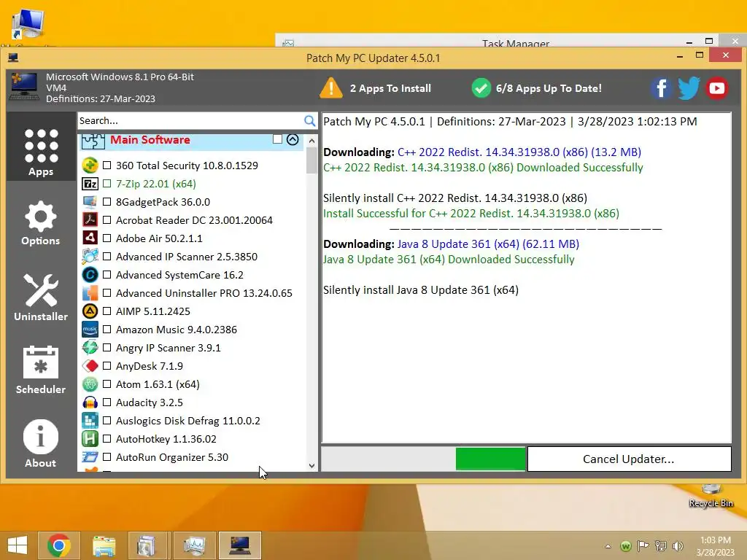
Task: Click 2 Apps To Install label
Action: pos(391,88)
